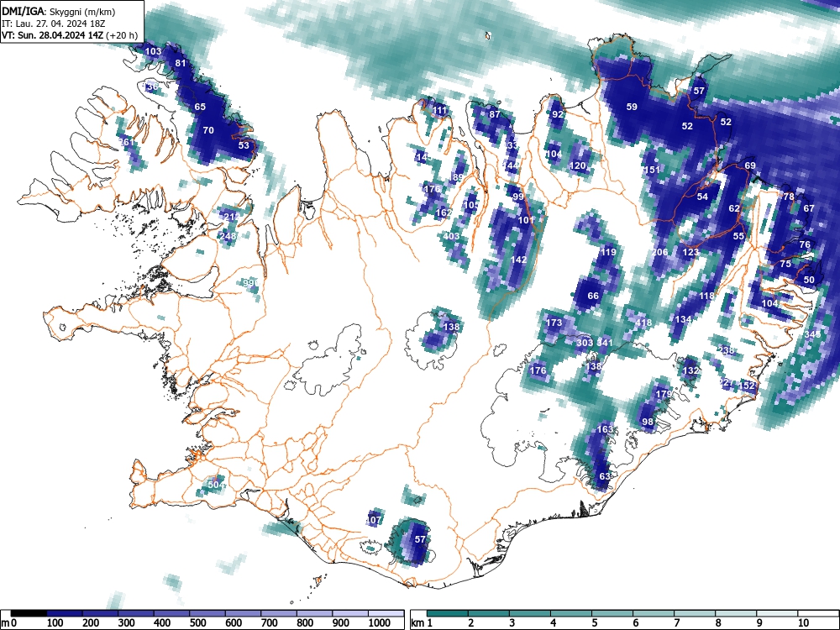This screenshot has height=630, width=840.
Task: Click the visibility value "103" on the map
Action: click(x=153, y=51)
